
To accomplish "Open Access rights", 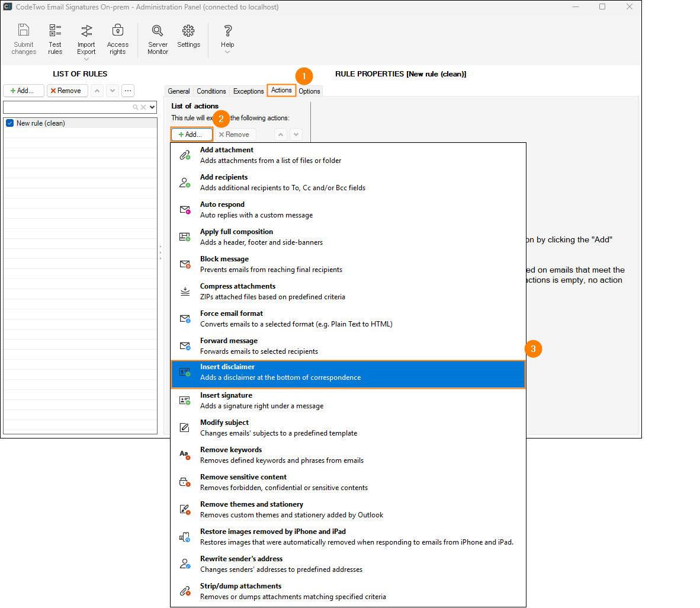I will [117, 38].
